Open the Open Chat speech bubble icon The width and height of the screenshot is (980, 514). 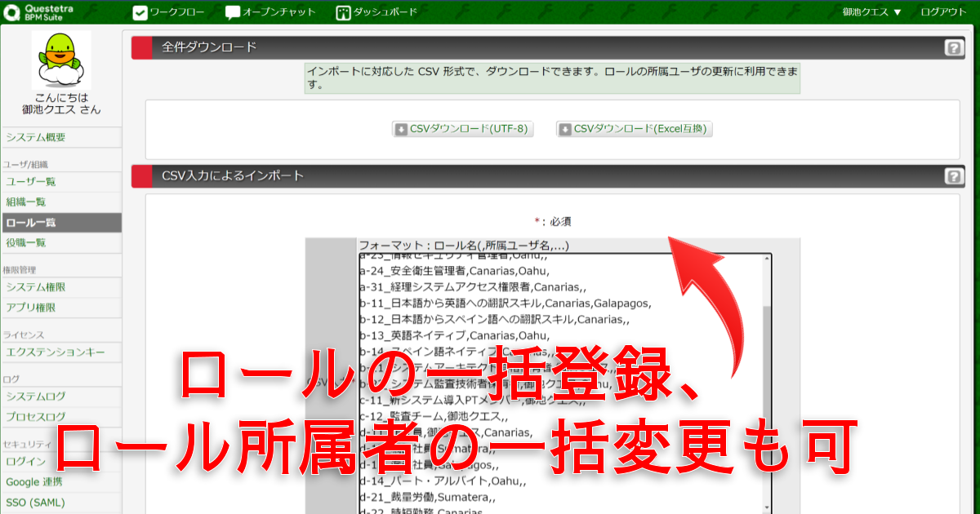[x=233, y=12]
